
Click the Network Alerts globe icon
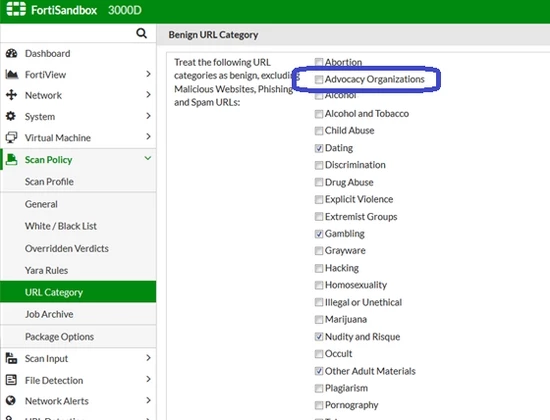[11, 400]
